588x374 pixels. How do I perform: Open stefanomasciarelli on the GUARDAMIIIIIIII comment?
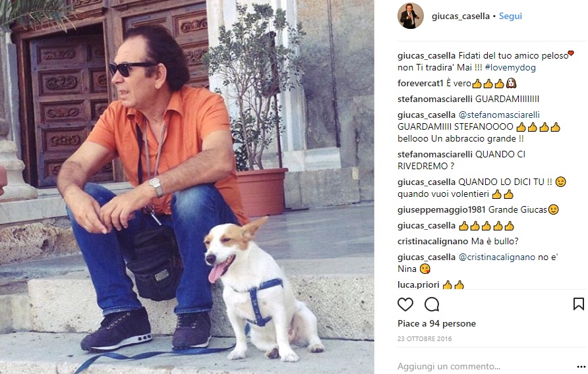435,99
